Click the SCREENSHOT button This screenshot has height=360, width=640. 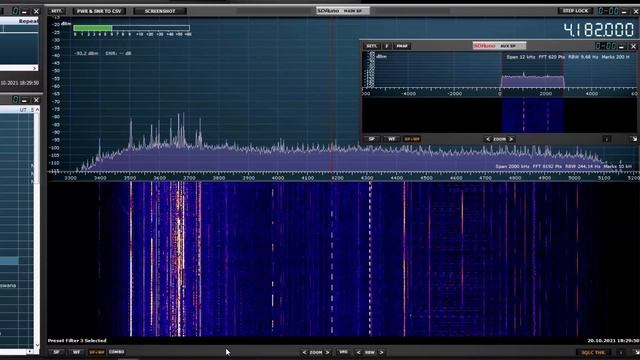tap(160, 11)
